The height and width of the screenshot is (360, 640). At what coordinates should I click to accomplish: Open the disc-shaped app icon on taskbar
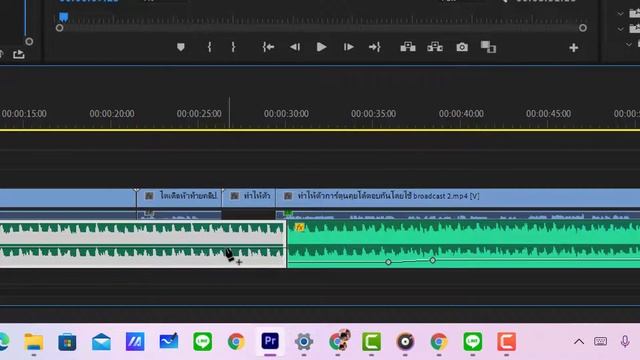tap(405, 342)
